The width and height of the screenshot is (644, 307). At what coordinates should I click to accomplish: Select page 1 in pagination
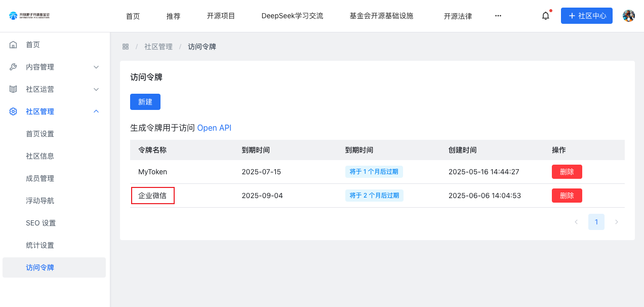coord(596,222)
